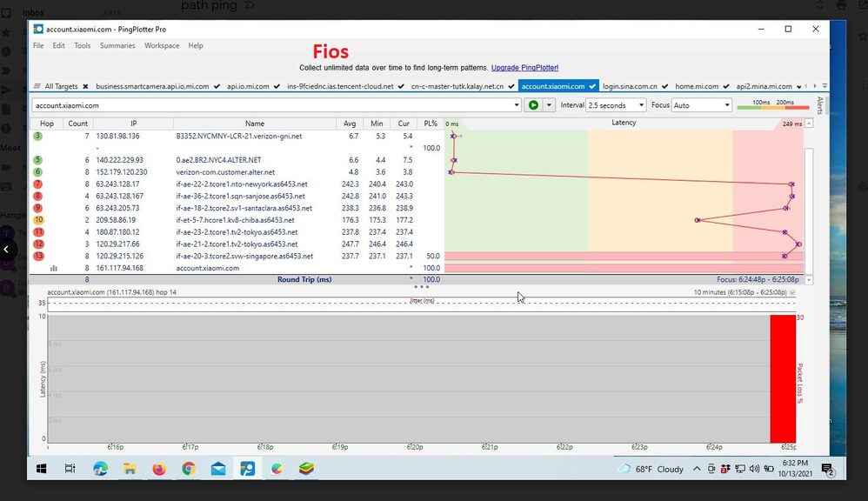
Task: Switch to the home.mi.com tab
Action: coord(697,86)
